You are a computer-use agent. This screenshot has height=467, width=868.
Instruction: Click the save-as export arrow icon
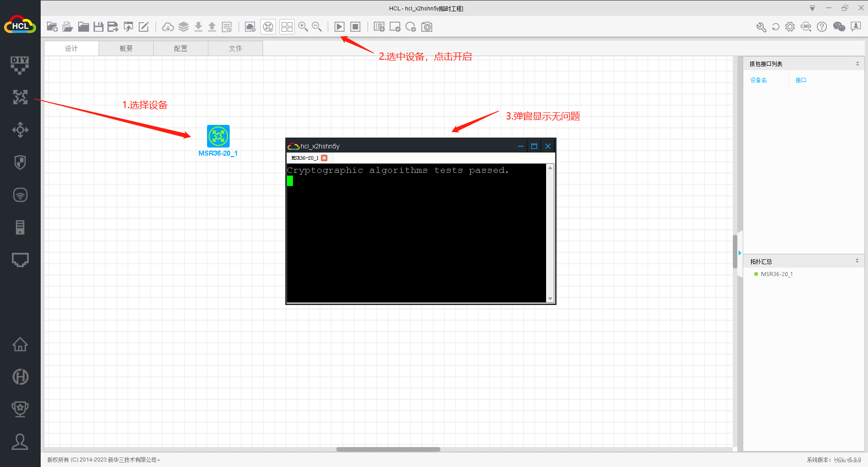pyautogui.click(x=113, y=27)
